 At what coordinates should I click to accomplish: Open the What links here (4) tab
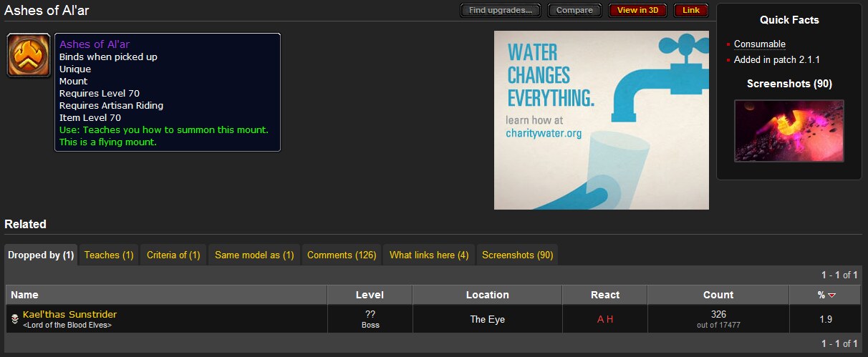tap(429, 255)
